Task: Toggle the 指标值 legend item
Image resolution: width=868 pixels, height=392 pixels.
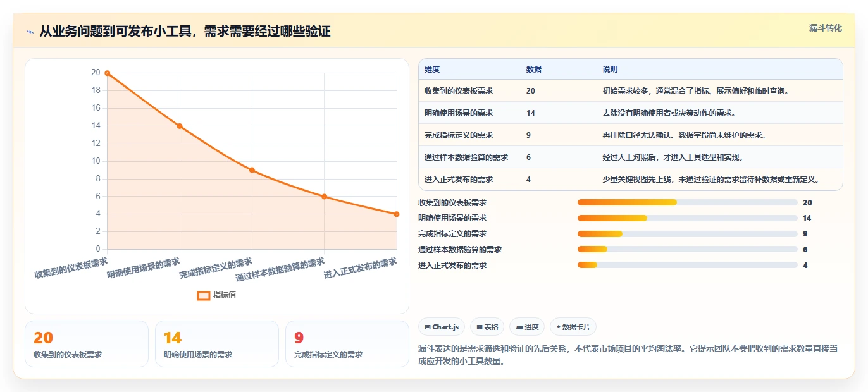Action: click(217, 295)
